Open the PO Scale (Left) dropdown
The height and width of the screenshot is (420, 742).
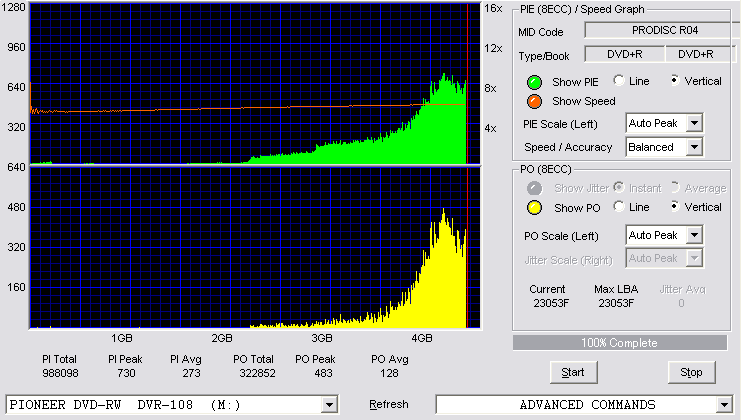694,235
